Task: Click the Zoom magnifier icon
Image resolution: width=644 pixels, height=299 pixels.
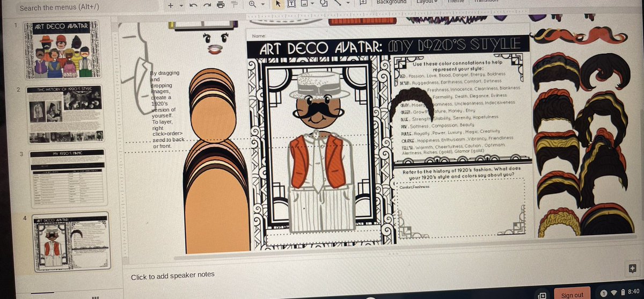Action: click(252, 5)
